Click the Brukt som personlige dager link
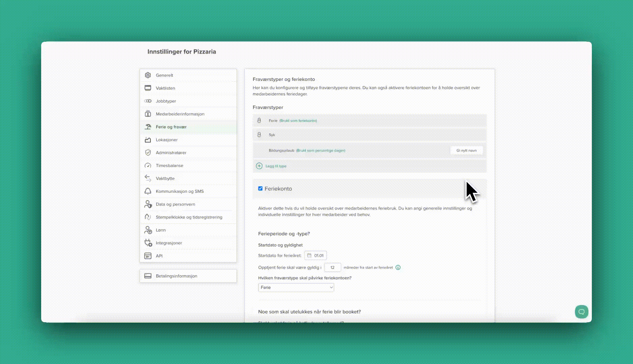 click(321, 151)
